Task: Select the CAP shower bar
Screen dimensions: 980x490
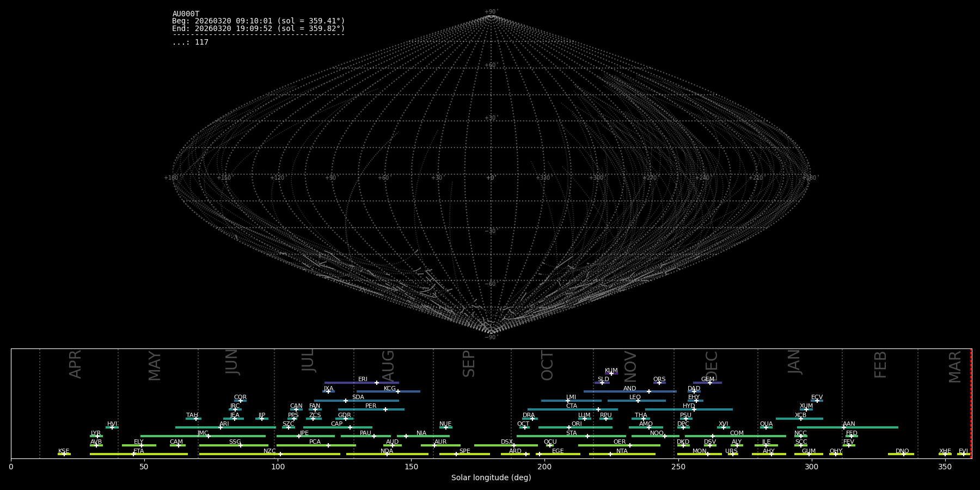Action: [x=338, y=427]
